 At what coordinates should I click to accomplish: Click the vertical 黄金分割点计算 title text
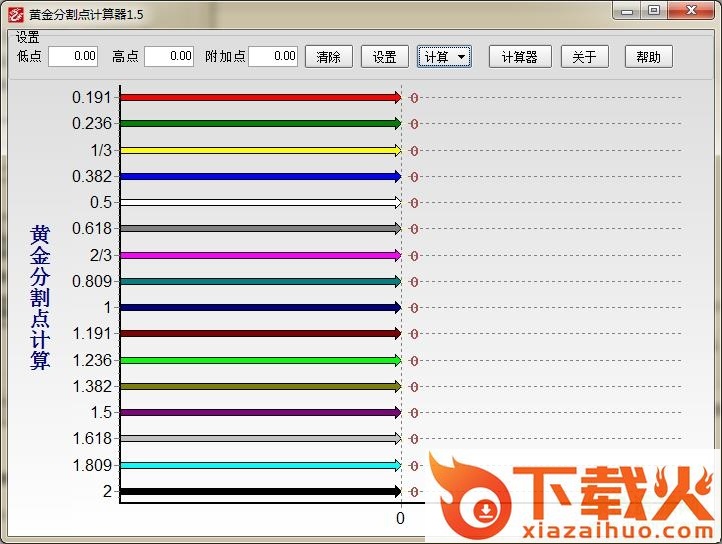[x=40, y=298]
